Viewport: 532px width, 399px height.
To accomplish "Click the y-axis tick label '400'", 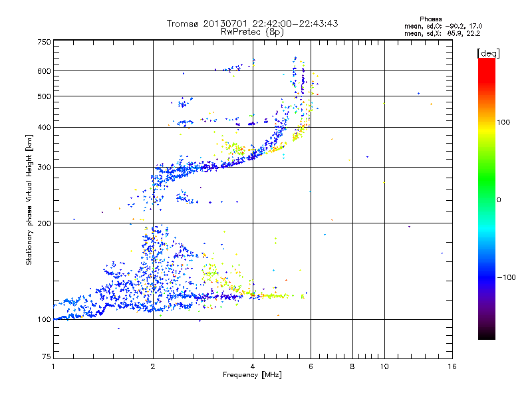I will [44, 128].
